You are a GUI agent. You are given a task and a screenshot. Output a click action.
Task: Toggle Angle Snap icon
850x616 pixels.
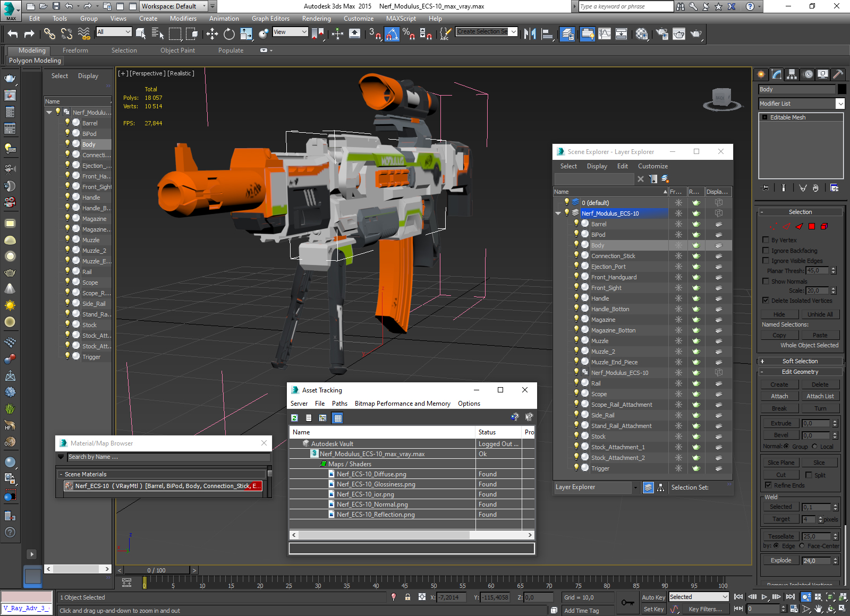coord(392,34)
